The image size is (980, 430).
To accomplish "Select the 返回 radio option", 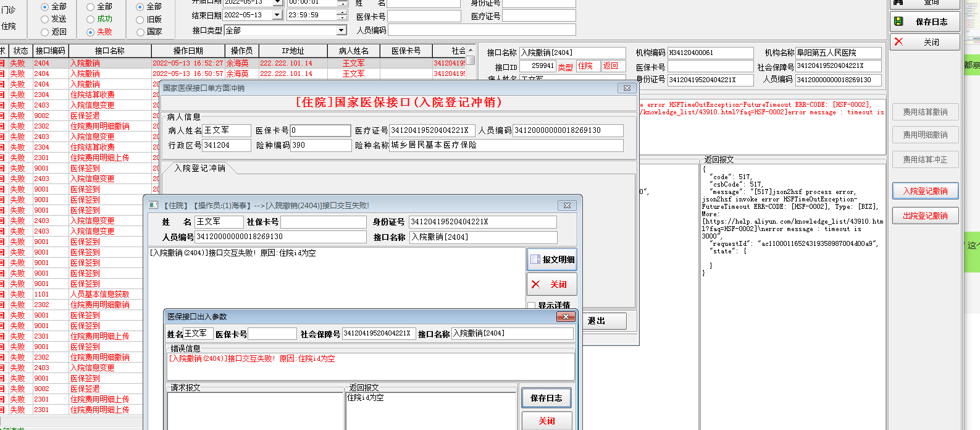I will 45,32.
